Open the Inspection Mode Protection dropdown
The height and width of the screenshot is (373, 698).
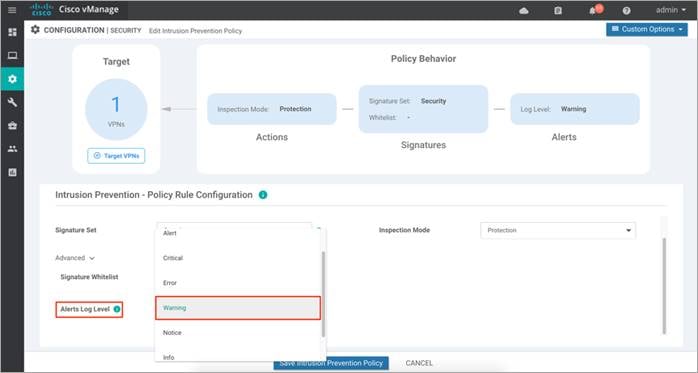pos(558,230)
